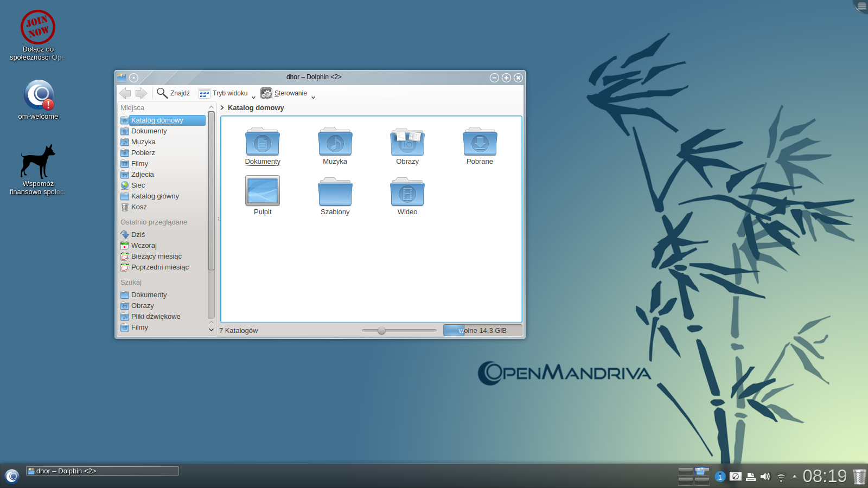Image resolution: width=868 pixels, height=488 pixels.
Task: Open the wireless network tray icon
Action: click(x=781, y=477)
